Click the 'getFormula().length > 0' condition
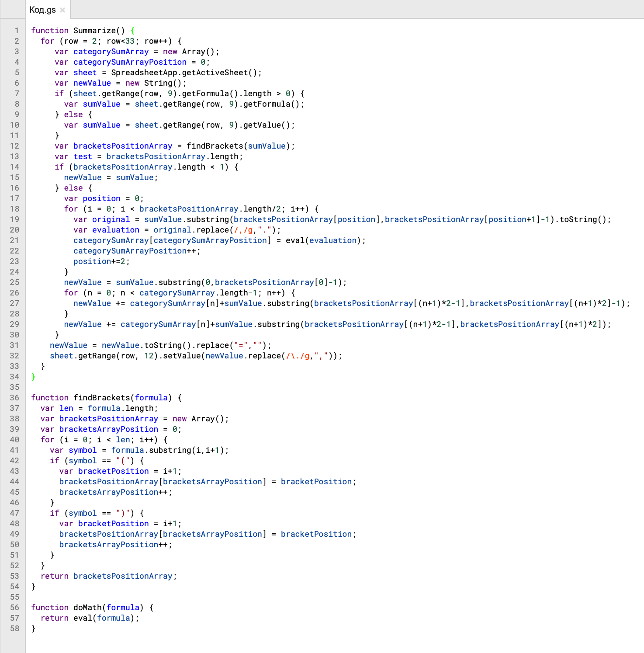Screen dimensions: 644x653 (x=236, y=94)
